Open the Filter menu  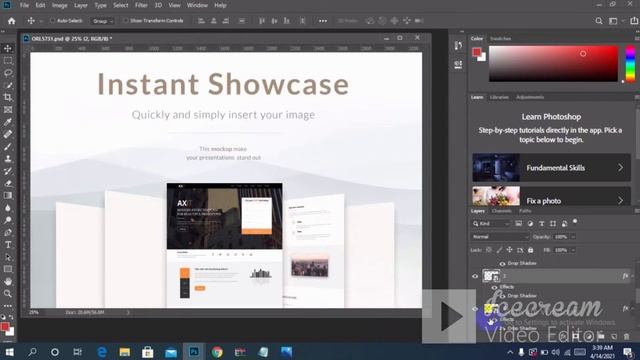point(141,5)
